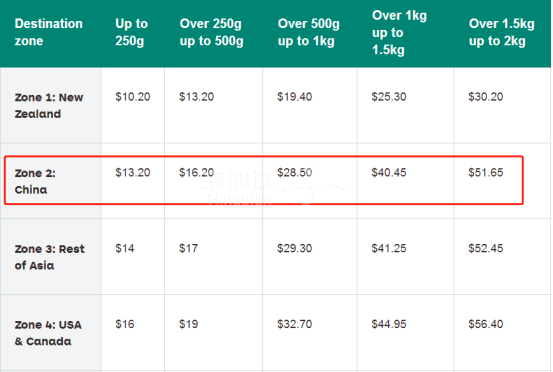This screenshot has width=553, height=372.
Task: Select the $29.30 price in Zone 3
Action: click(294, 248)
